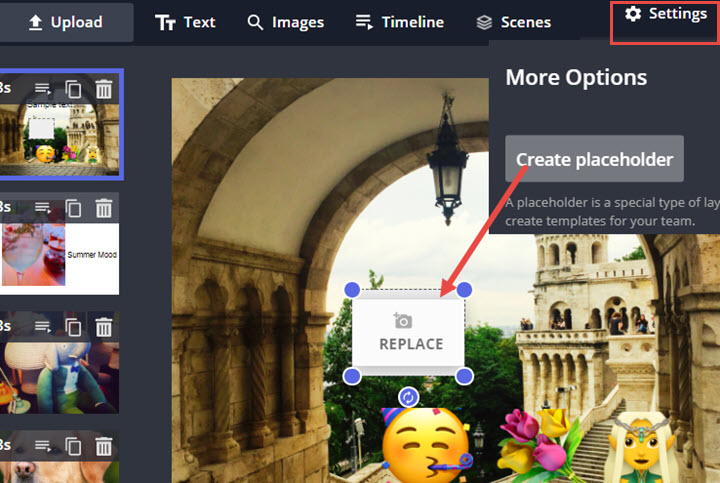The height and width of the screenshot is (483, 720).
Task: Open the Scenes tab
Action: tap(513, 22)
